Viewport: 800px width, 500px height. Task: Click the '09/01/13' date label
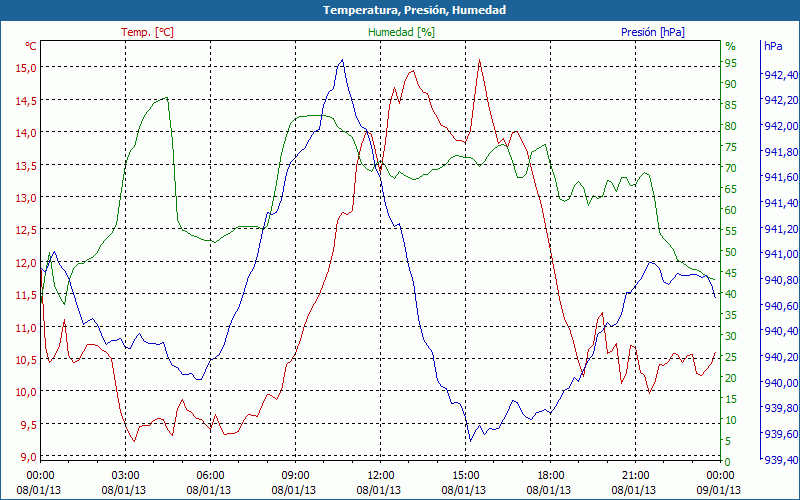[718, 490]
